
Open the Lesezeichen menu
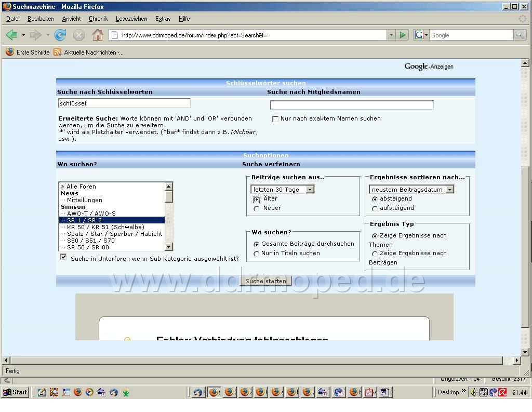131,19
